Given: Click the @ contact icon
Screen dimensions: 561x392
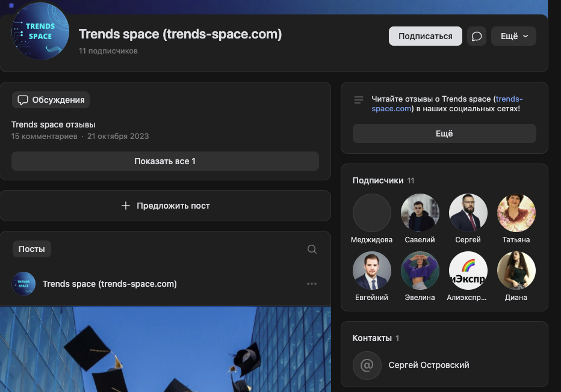Looking at the screenshot, I should (367, 365).
